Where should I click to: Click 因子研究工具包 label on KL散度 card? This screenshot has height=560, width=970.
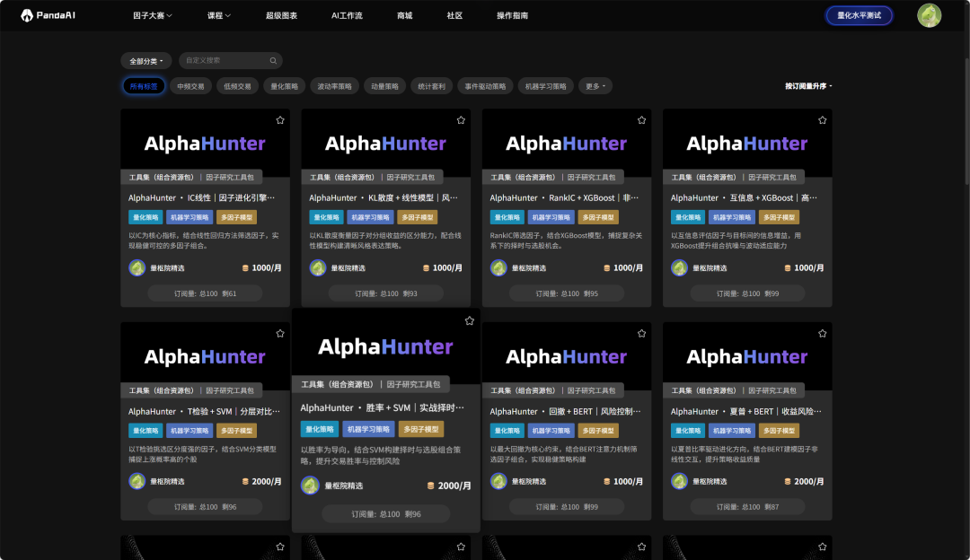[410, 178]
